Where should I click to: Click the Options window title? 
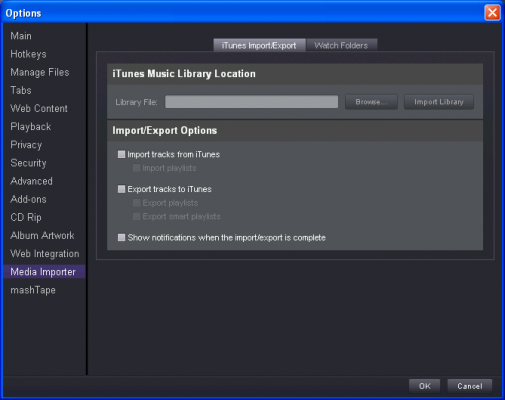(23, 13)
